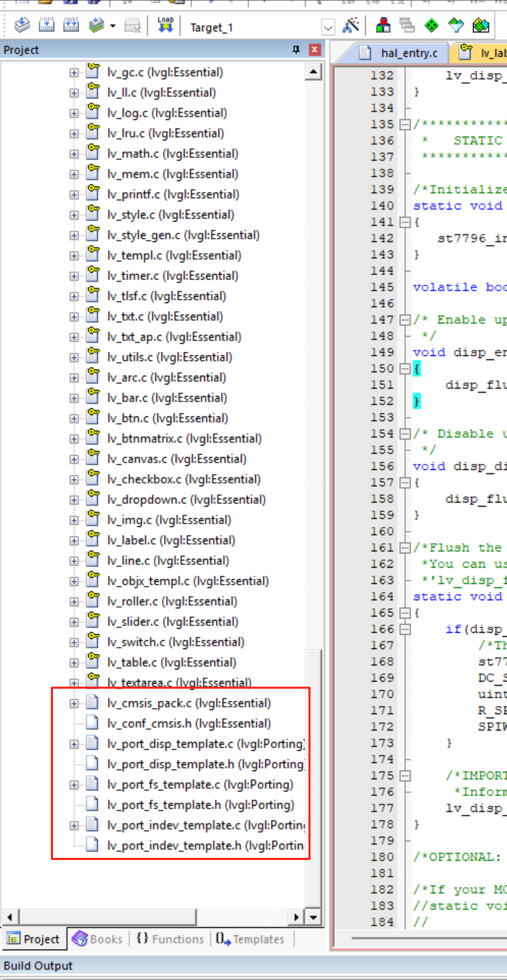Collapse the code fold at line 141
The height and width of the screenshot is (980, 507).
pos(405,222)
